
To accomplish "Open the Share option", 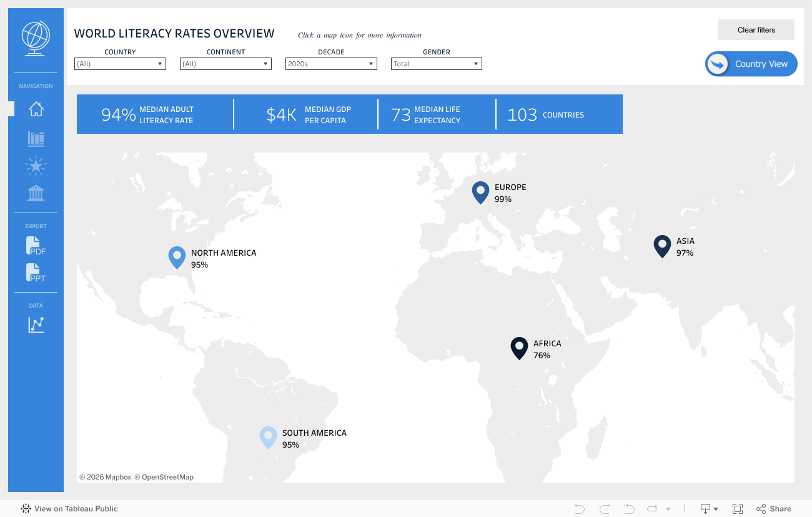I will click(773, 509).
